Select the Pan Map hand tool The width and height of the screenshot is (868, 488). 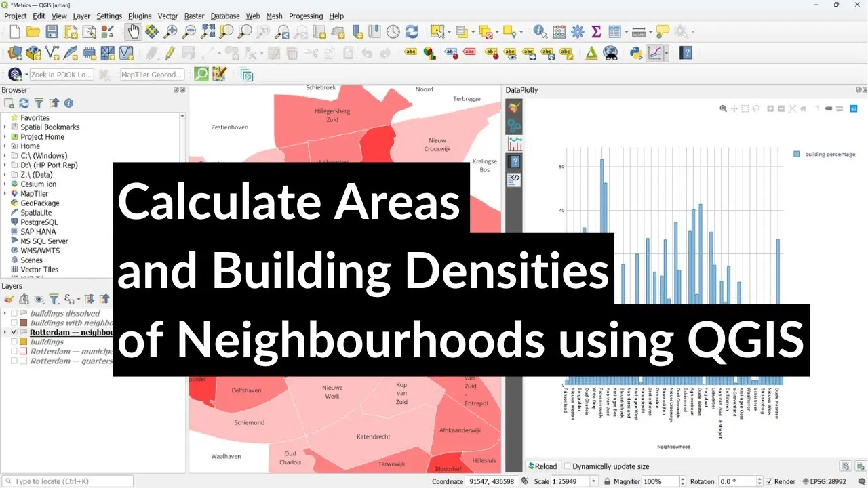133,31
